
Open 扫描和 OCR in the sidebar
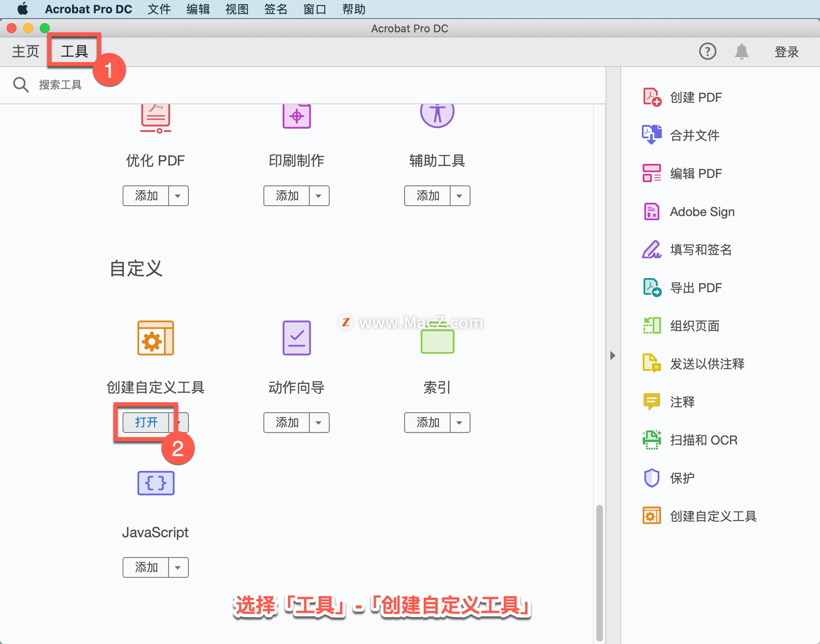690,440
